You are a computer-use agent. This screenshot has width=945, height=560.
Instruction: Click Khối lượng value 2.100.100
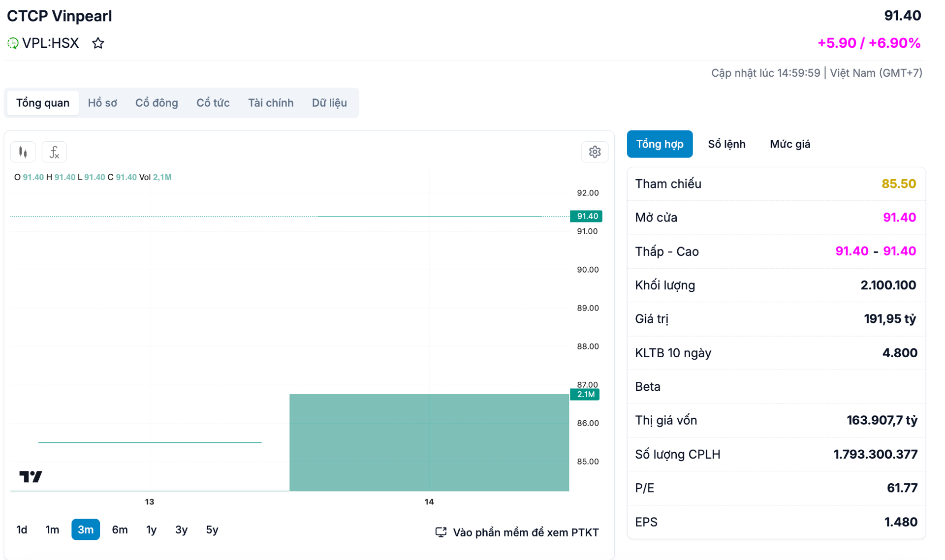pyautogui.click(x=888, y=285)
